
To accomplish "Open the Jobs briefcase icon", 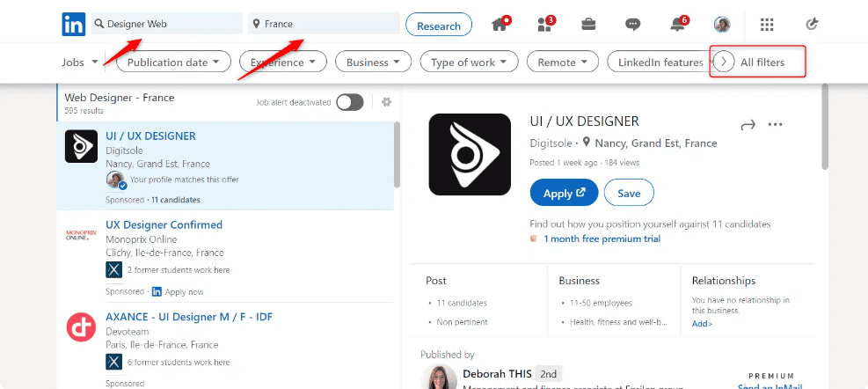I will tap(588, 25).
